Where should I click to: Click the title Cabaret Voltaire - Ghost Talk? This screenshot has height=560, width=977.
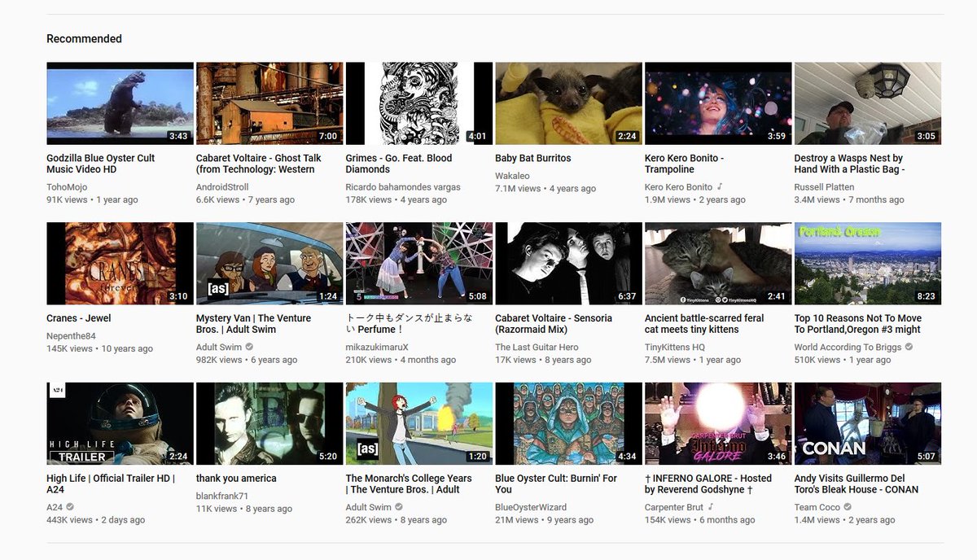(x=259, y=164)
